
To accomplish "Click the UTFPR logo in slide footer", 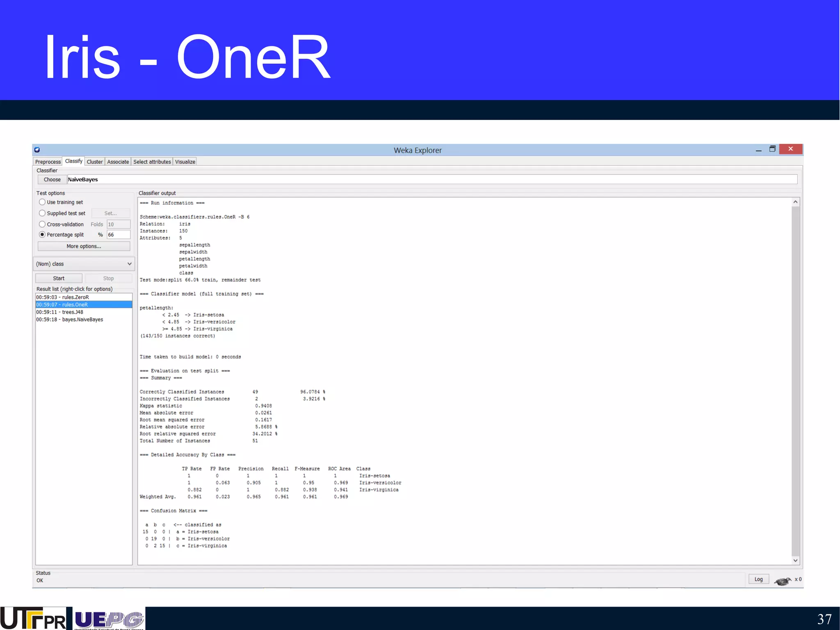I will [x=33, y=619].
